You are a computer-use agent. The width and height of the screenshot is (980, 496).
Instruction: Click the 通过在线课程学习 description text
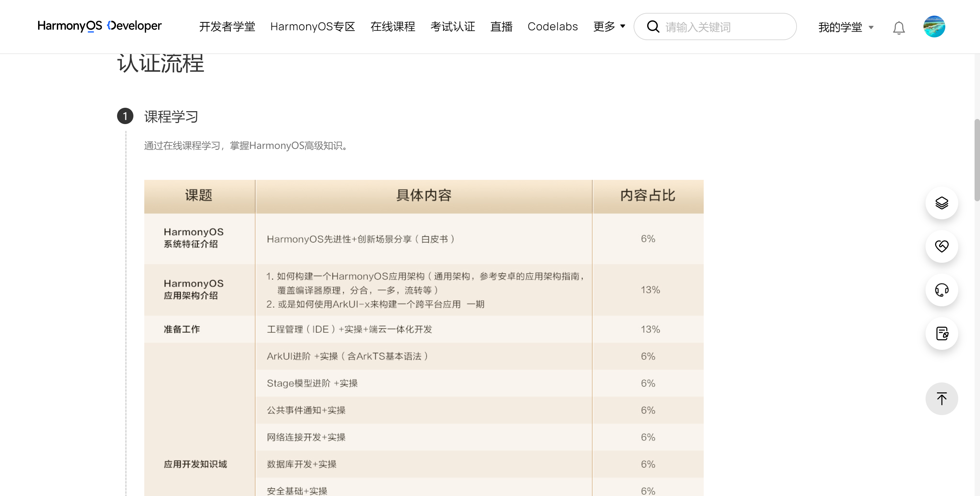tap(246, 146)
